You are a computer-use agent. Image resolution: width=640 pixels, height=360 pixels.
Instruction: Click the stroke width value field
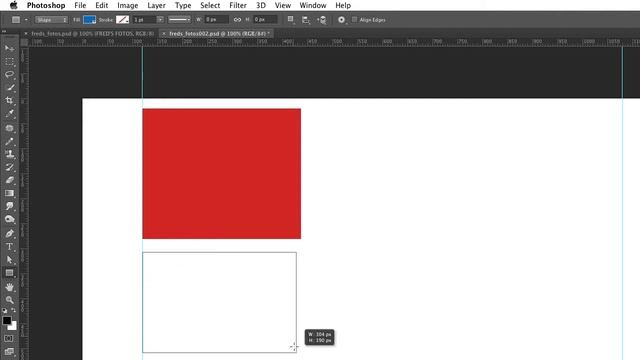[x=144, y=20]
